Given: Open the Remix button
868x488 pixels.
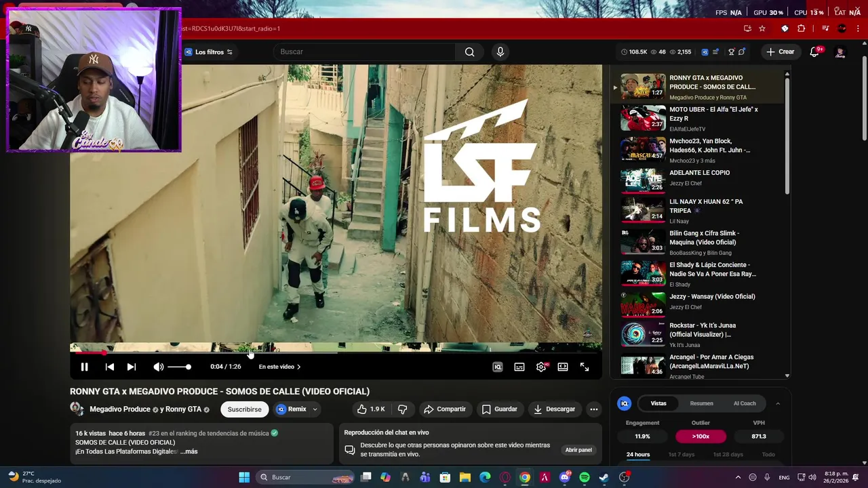Looking at the screenshot, I should (x=292, y=409).
